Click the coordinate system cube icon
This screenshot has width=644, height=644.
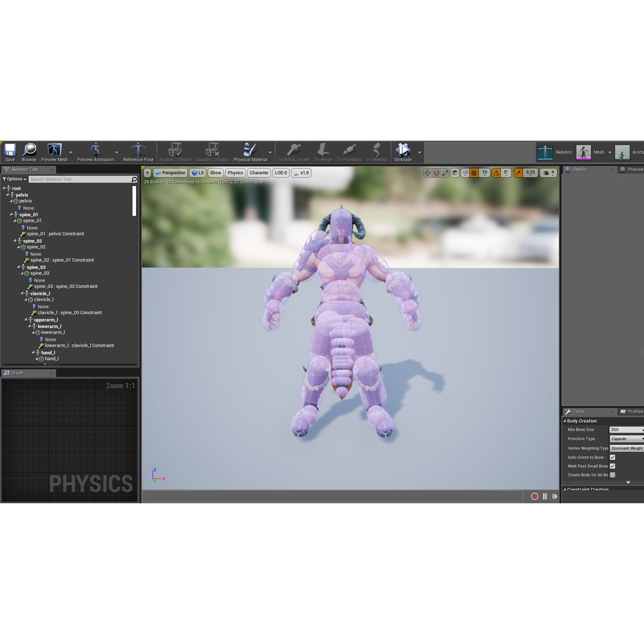tap(455, 173)
